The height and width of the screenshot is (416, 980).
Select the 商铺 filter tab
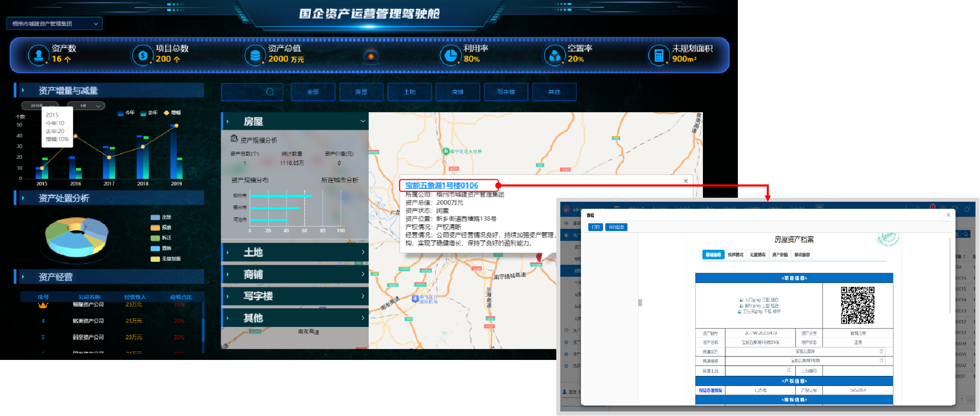pos(458,92)
